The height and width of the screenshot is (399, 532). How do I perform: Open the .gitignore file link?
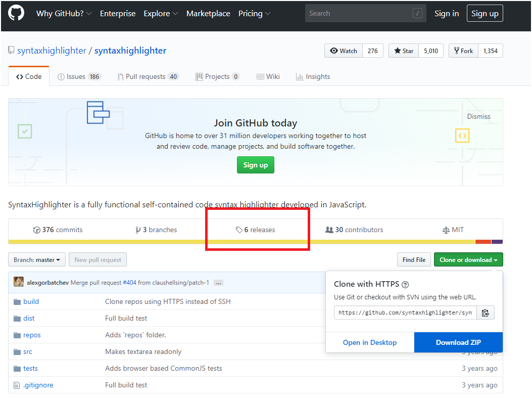[x=38, y=385]
